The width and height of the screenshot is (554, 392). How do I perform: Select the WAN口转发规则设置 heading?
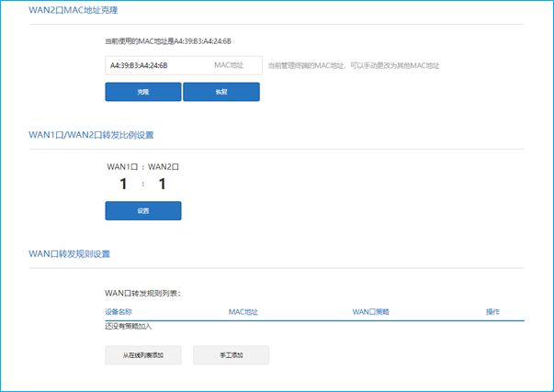(x=69, y=254)
